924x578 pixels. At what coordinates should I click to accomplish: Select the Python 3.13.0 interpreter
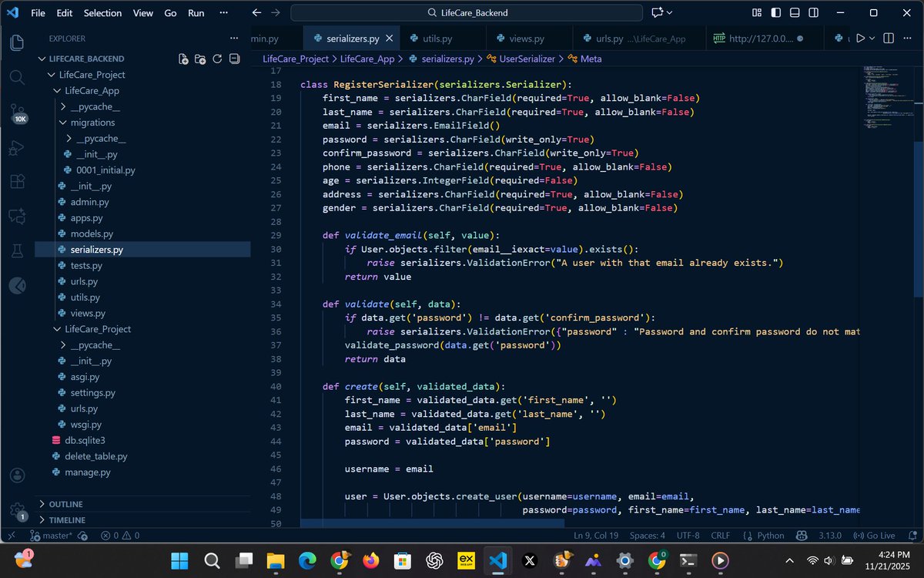(829, 535)
